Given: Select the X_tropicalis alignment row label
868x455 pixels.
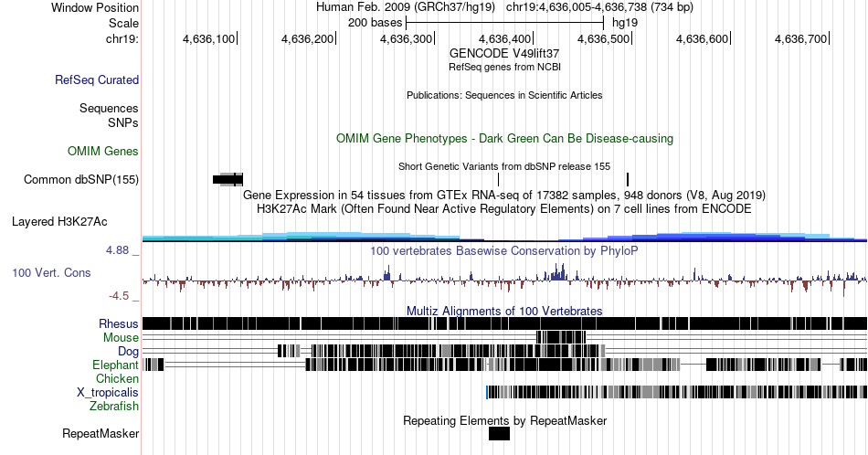Looking at the screenshot, I should point(108,393).
